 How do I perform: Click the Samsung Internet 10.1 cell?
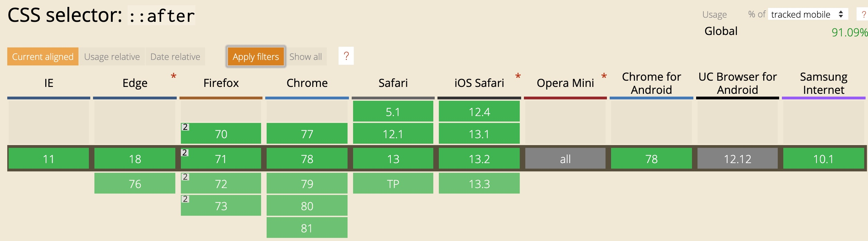pos(823,159)
